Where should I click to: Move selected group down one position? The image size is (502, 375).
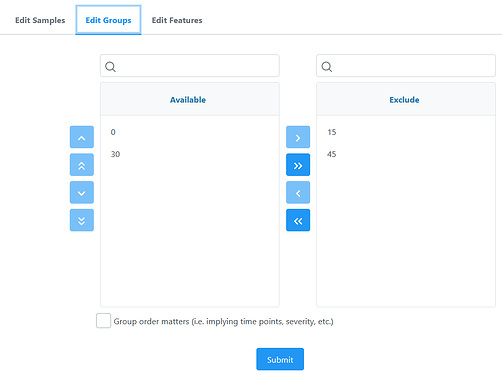[82, 192]
